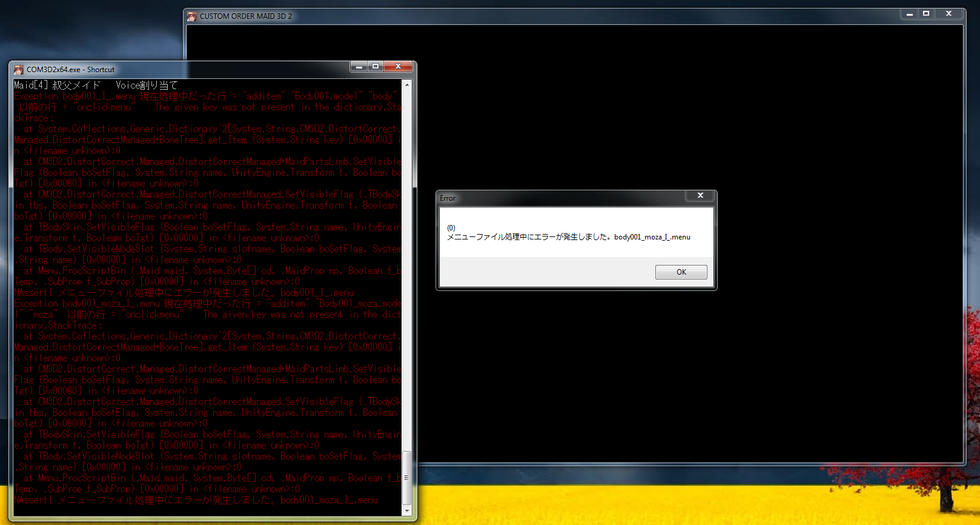
Task: Click the console scrollbar thumb
Action: [x=407, y=478]
